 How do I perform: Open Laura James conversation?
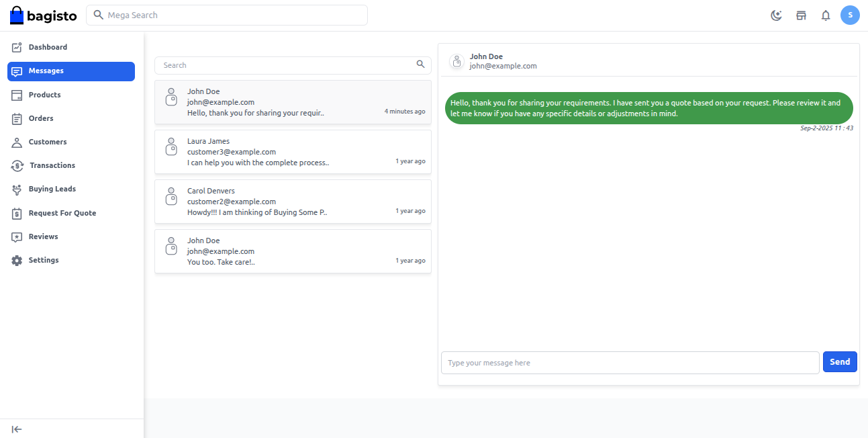tap(293, 152)
